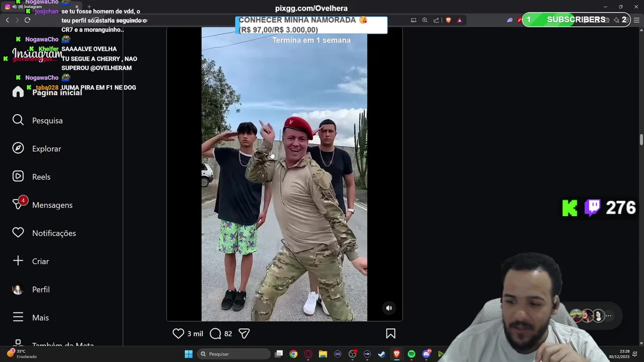Viewport: 644px width, 362px height.
Task: Open Discord from taskbar
Action: 427,354
